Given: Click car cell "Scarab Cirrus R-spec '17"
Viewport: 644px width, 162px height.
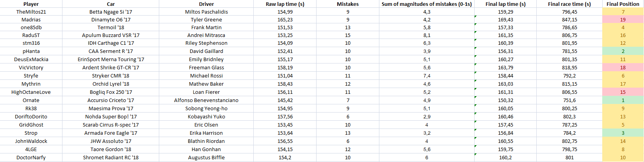Looking at the screenshot, I should 111,125.
